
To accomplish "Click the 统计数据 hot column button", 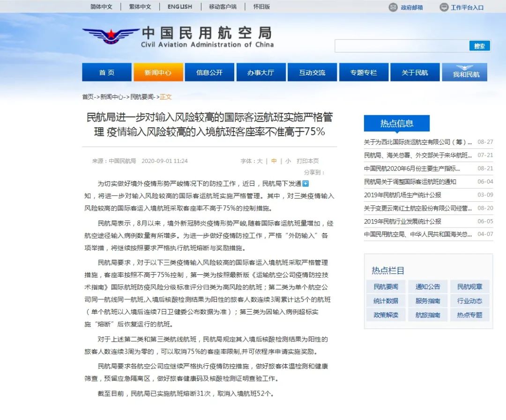I will coord(386,301).
